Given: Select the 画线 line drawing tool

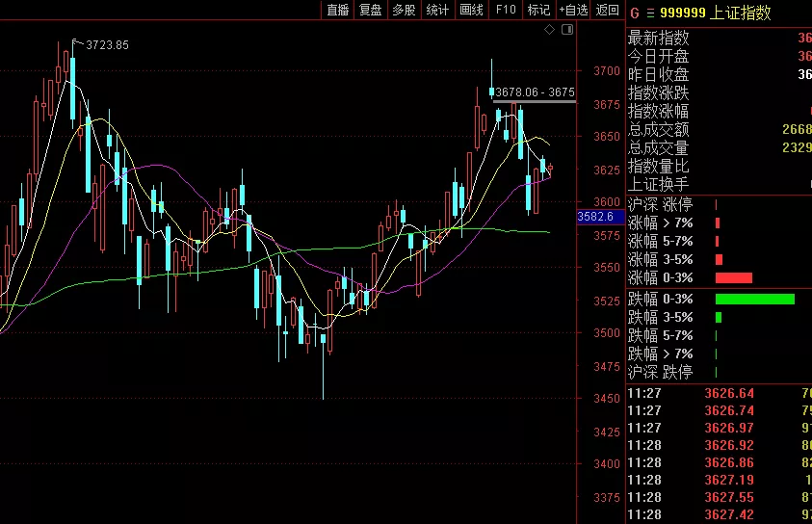Looking at the screenshot, I should pos(471,10).
